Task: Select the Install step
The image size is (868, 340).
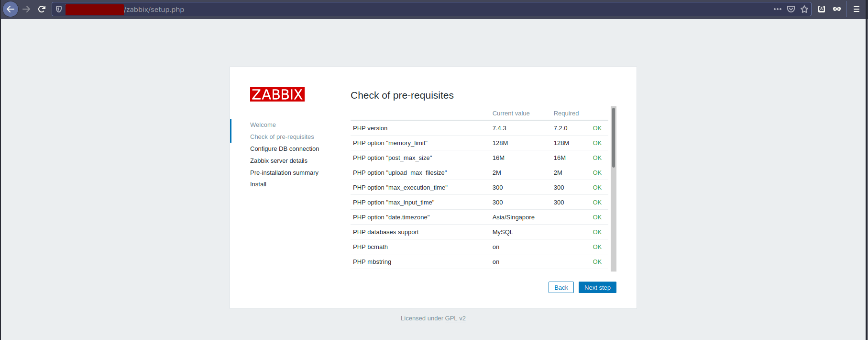Action: (x=258, y=184)
